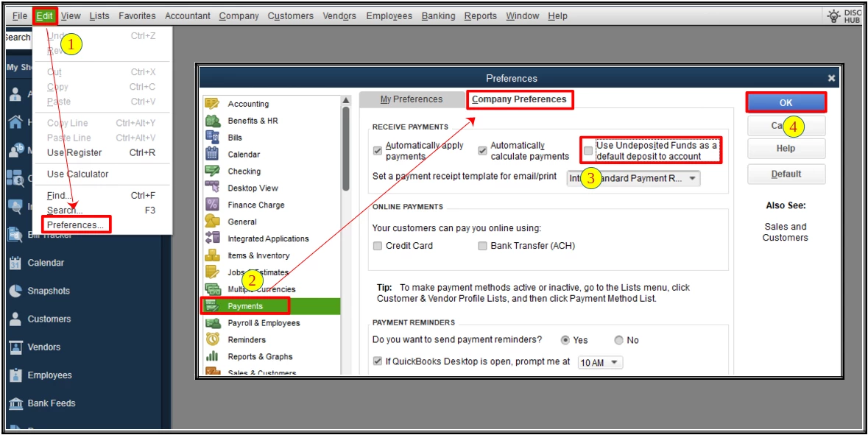Open Employees icon in left sidebar
The height and width of the screenshot is (435, 868).
coord(16,375)
